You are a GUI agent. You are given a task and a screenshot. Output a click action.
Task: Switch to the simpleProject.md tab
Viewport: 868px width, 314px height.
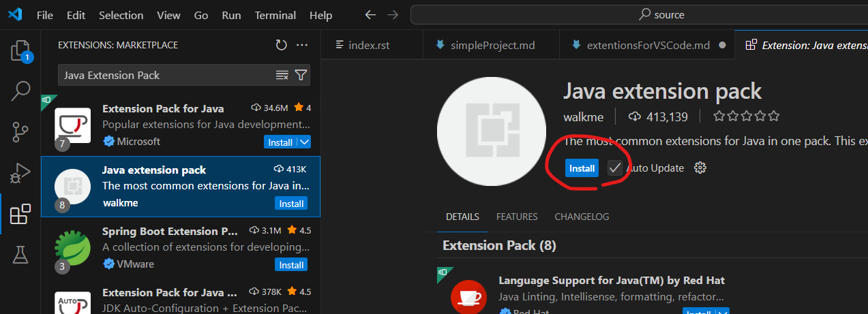pyautogui.click(x=492, y=45)
